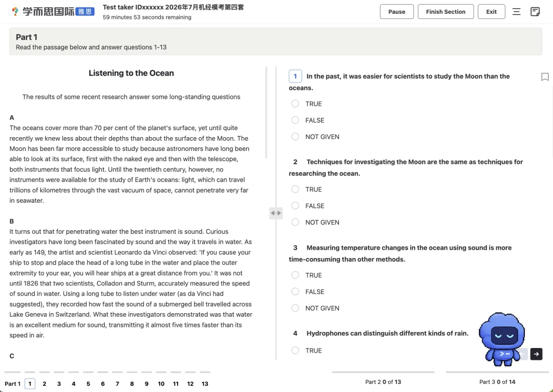Switch to Part 2 0 of 13
The image size is (553, 392).
pyautogui.click(x=383, y=382)
